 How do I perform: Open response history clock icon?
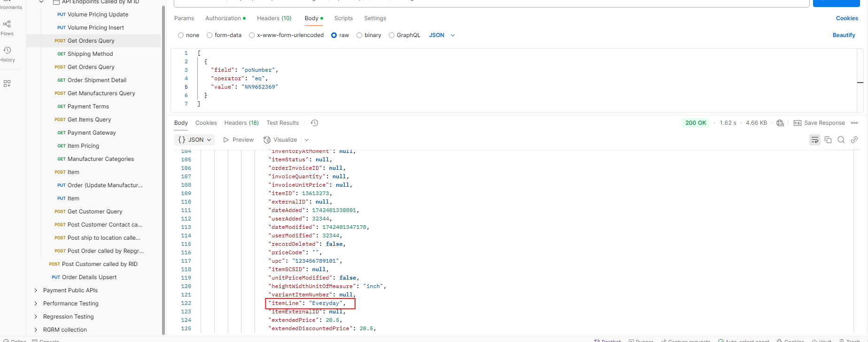[x=315, y=123]
